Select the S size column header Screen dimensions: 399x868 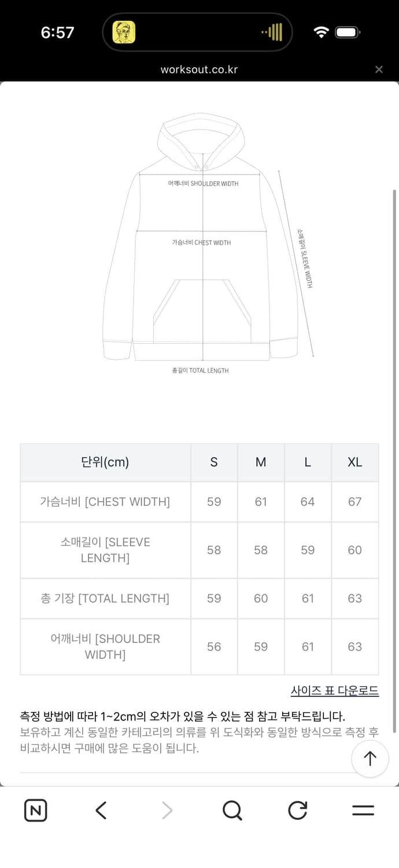(x=213, y=462)
